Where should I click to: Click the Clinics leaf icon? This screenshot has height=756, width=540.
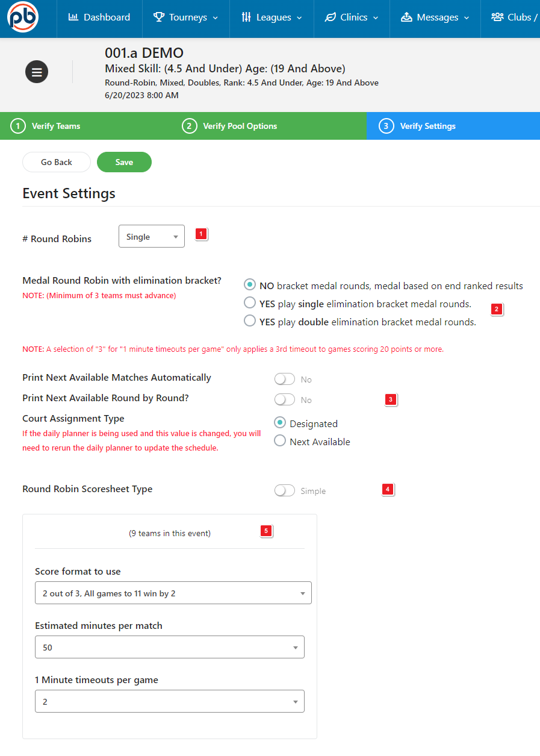tap(330, 17)
